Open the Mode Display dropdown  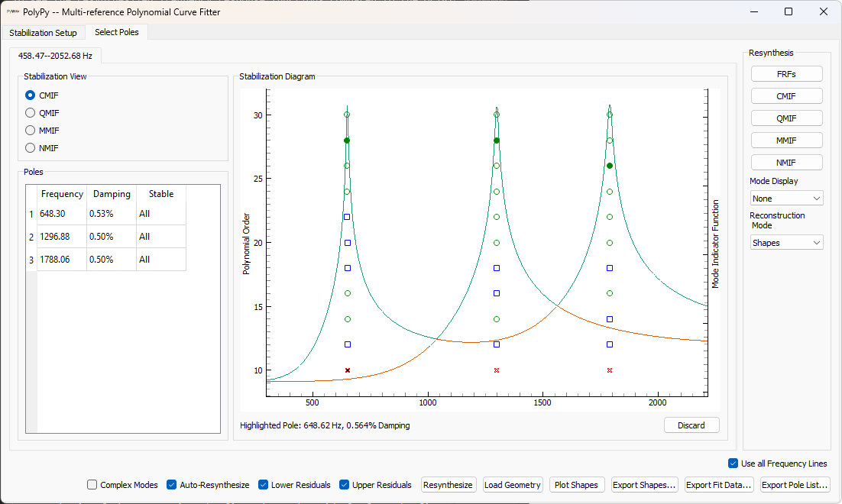[786, 198]
